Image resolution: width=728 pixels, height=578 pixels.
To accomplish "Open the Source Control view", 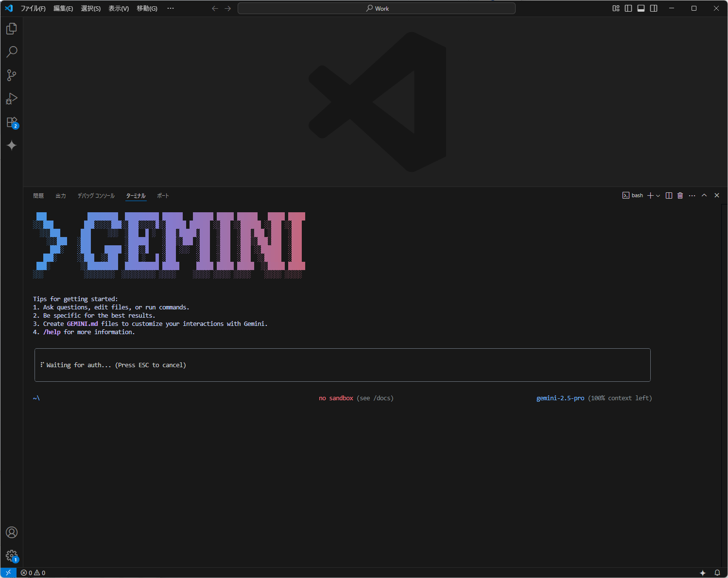I will click(x=11, y=75).
